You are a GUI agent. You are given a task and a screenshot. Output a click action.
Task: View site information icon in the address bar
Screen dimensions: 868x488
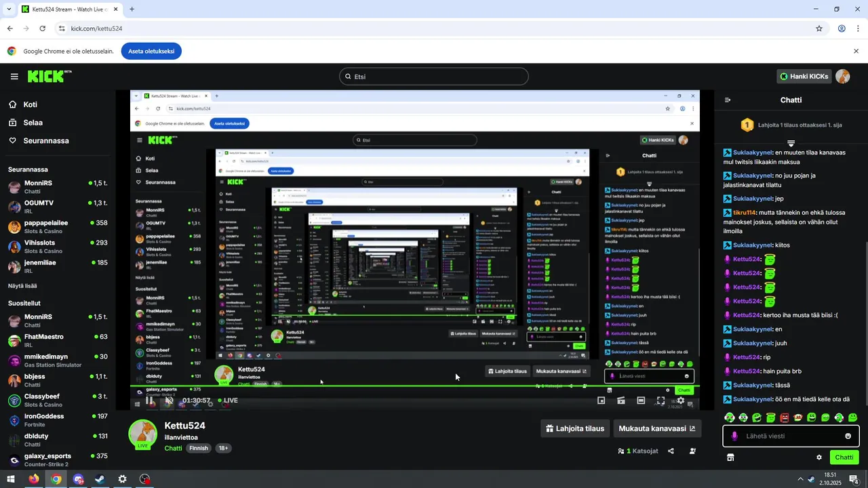[x=61, y=28]
